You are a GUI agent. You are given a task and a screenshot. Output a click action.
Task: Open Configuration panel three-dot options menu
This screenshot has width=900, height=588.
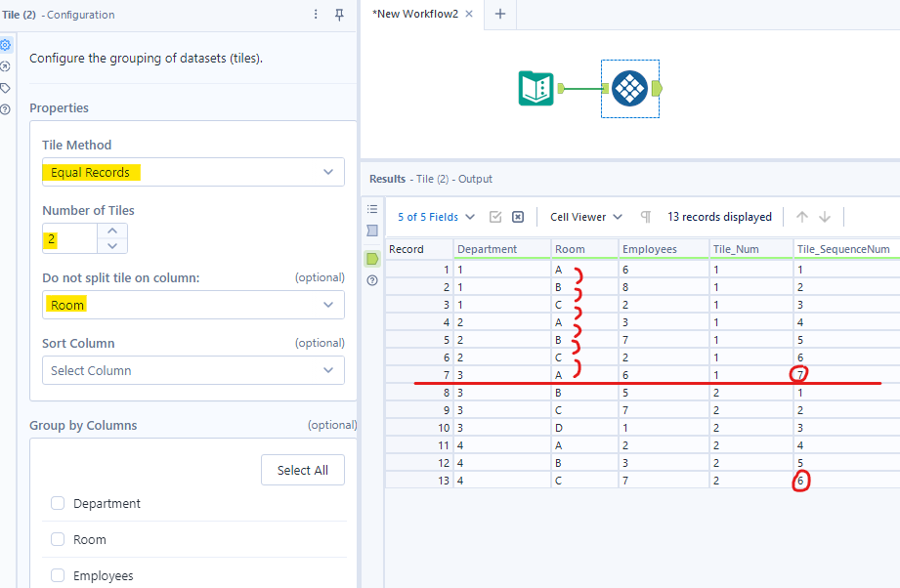click(x=316, y=15)
